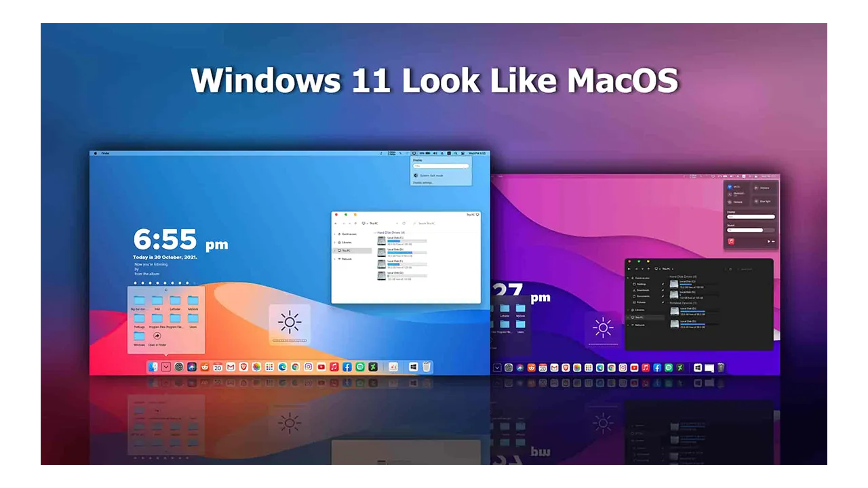Adjust Sound slider in dark control center
Screen dimensions: 868x488
coord(751,230)
